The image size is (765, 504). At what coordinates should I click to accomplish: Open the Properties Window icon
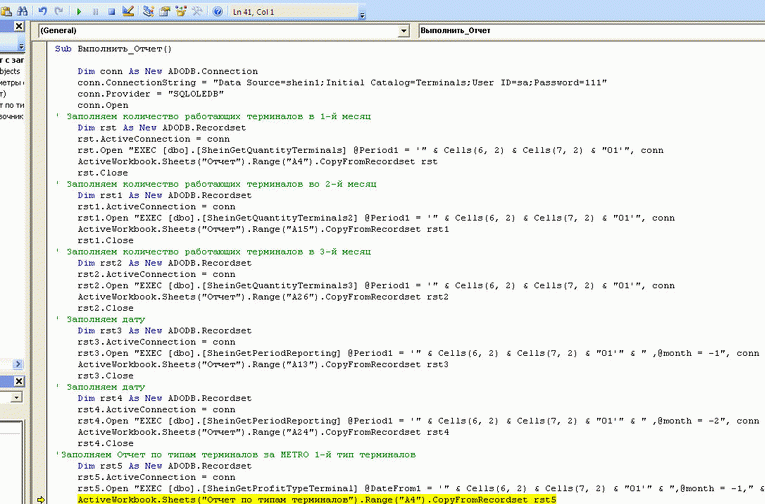pos(165,11)
